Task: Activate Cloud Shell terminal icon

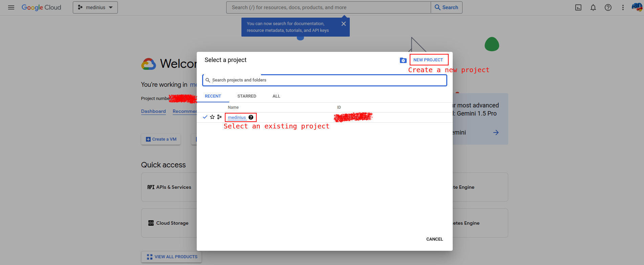Action: click(578, 7)
